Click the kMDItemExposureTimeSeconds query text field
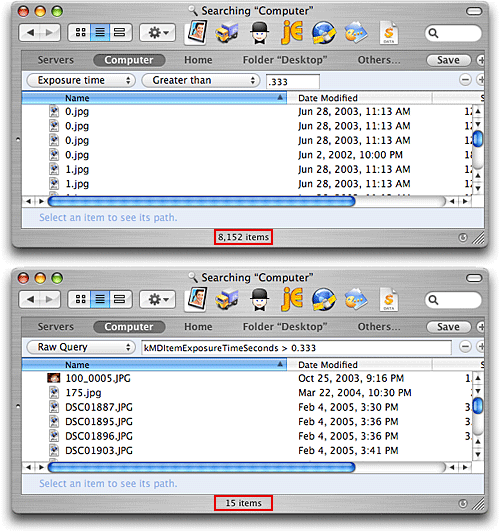This screenshot has width=500, height=532. point(296,348)
